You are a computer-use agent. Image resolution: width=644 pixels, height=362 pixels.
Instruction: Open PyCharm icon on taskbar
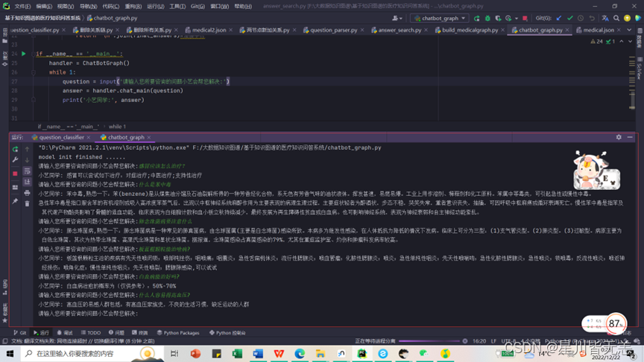coord(362,353)
